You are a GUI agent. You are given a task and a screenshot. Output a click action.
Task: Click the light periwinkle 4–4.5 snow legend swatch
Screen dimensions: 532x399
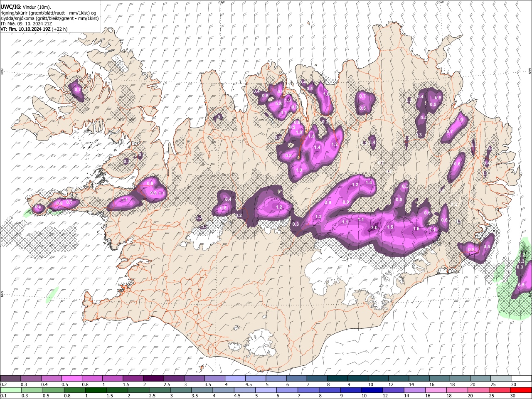[x=235, y=379]
